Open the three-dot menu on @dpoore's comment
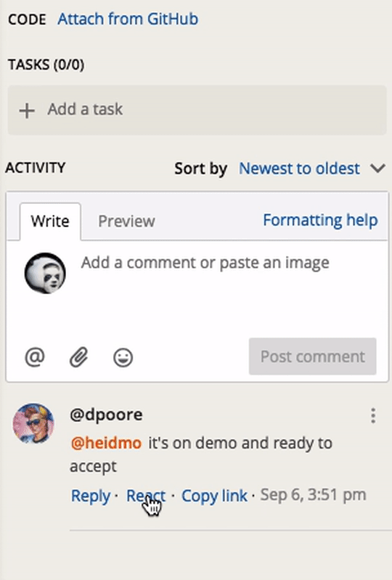The width and height of the screenshot is (392, 580). click(373, 416)
